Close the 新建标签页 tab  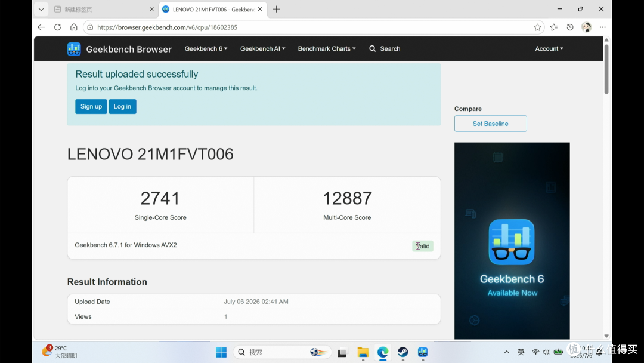(151, 9)
